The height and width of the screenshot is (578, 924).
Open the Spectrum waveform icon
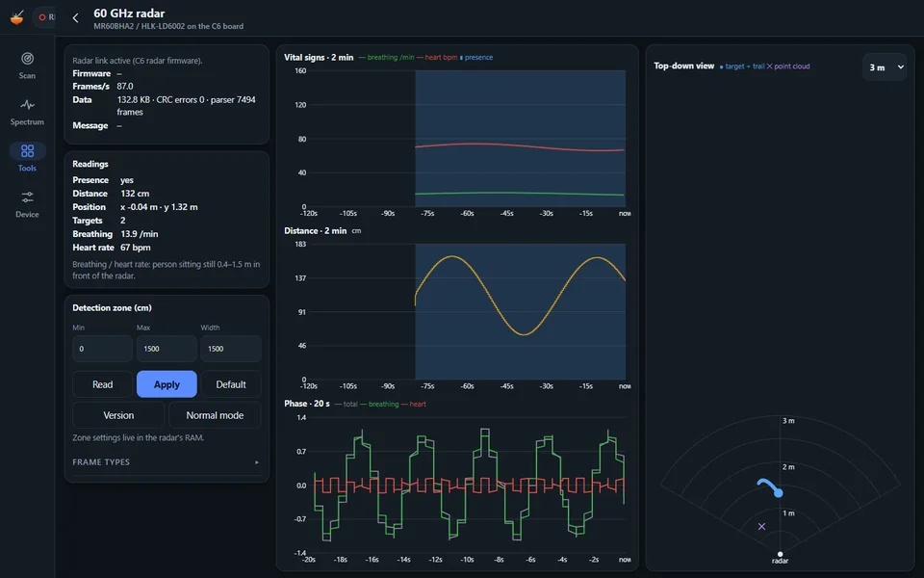point(27,105)
